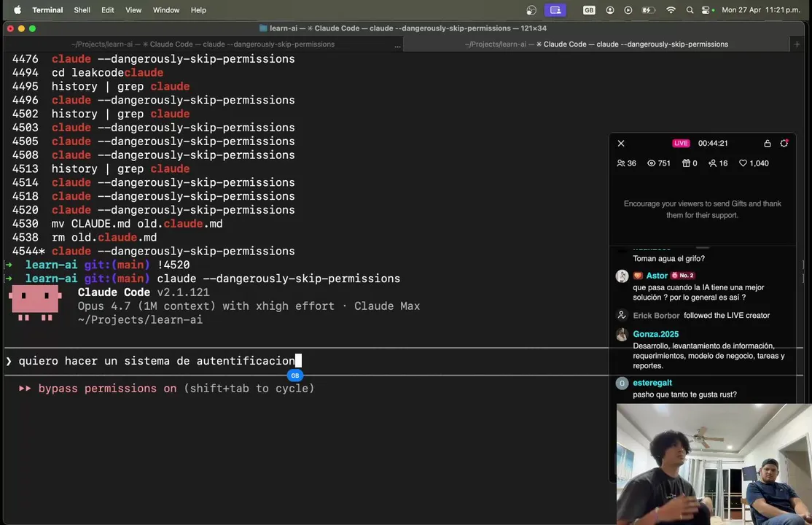Click history line 4538 rm old.claude.md

click(85, 238)
